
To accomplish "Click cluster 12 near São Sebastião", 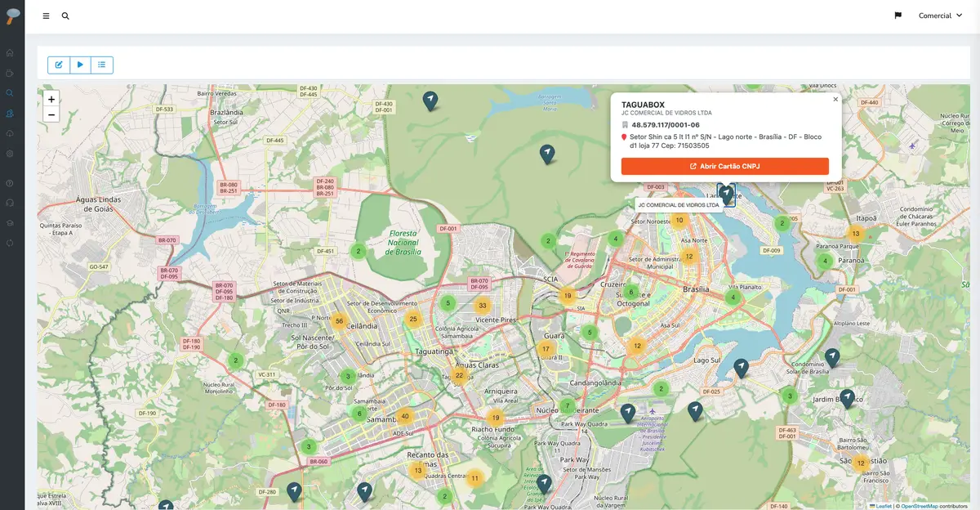I will [860, 463].
